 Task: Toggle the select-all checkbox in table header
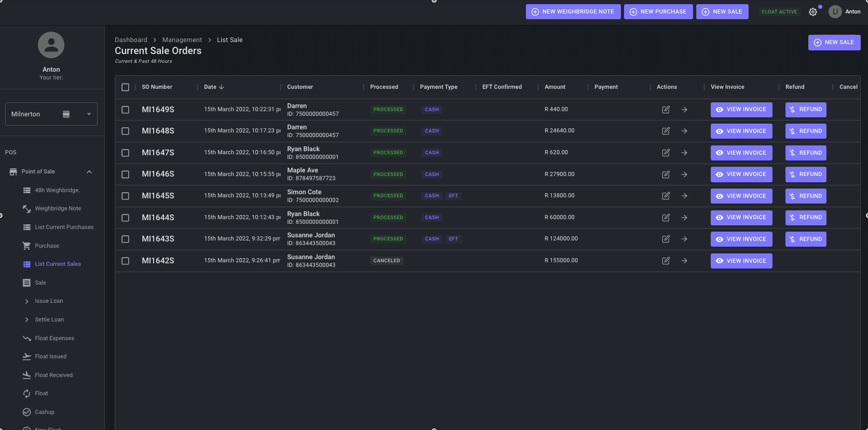[125, 87]
